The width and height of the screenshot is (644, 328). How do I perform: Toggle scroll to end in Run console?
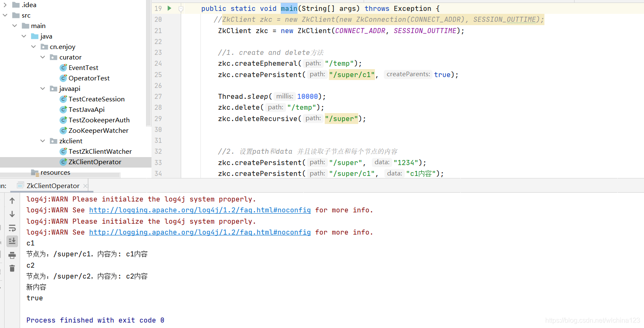[12, 241]
